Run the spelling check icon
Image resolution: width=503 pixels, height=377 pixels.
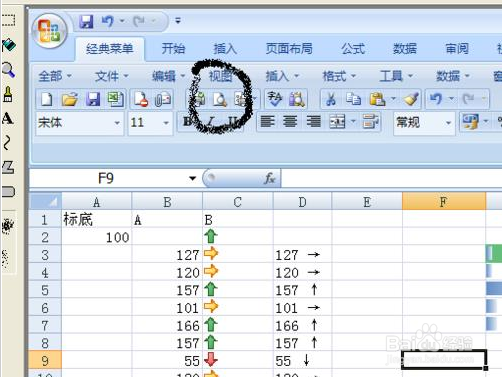click(x=275, y=99)
